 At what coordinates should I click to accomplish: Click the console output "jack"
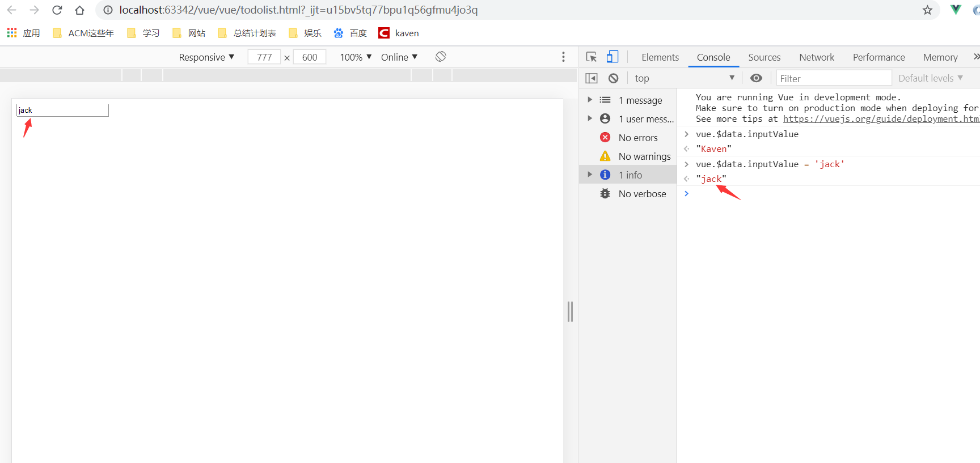pyautogui.click(x=711, y=179)
